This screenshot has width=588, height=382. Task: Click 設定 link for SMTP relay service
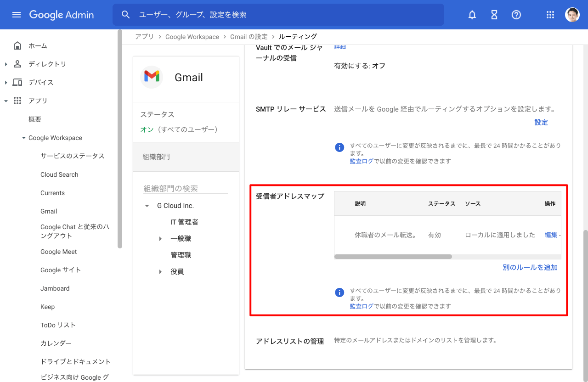541,122
